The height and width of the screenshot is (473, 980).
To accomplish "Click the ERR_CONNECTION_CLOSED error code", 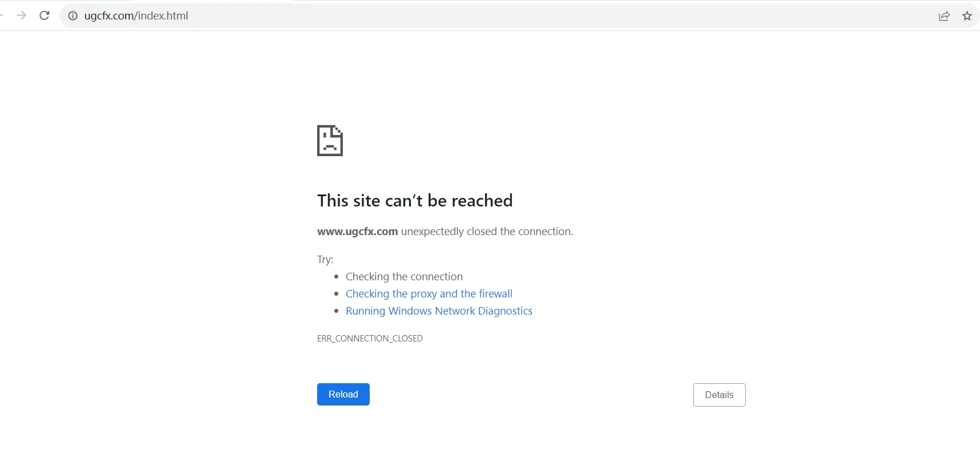I will (370, 339).
